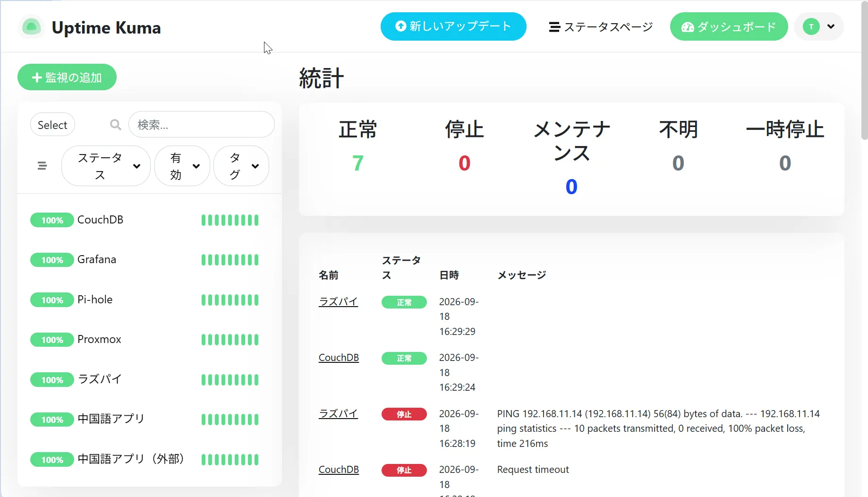Viewport: 868px width, 497px height.
Task: Select the Grafana monitor in list
Action: tap(150, 260)
